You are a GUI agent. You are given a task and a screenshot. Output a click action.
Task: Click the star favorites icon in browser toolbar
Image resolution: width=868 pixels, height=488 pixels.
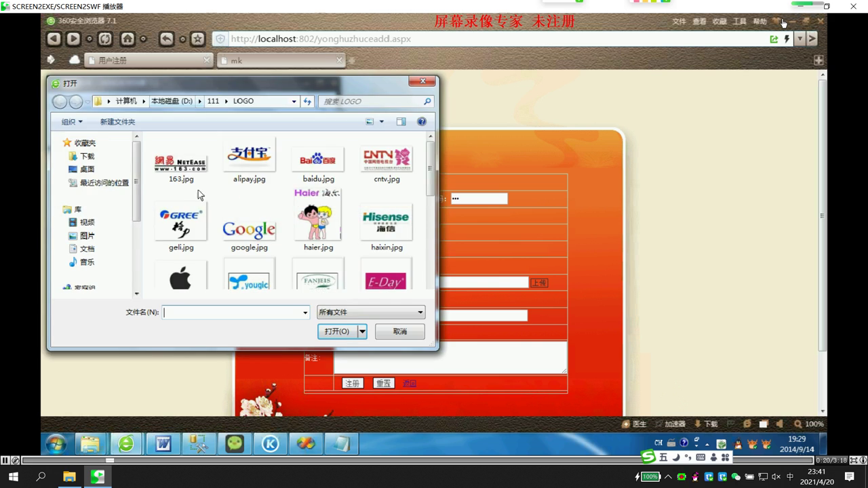click(198, 39)
